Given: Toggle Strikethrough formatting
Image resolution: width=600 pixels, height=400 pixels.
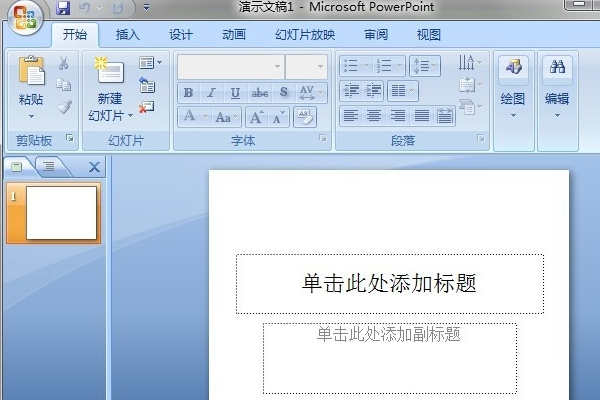Looking at the screenshot, I should (x=259, y=93).
